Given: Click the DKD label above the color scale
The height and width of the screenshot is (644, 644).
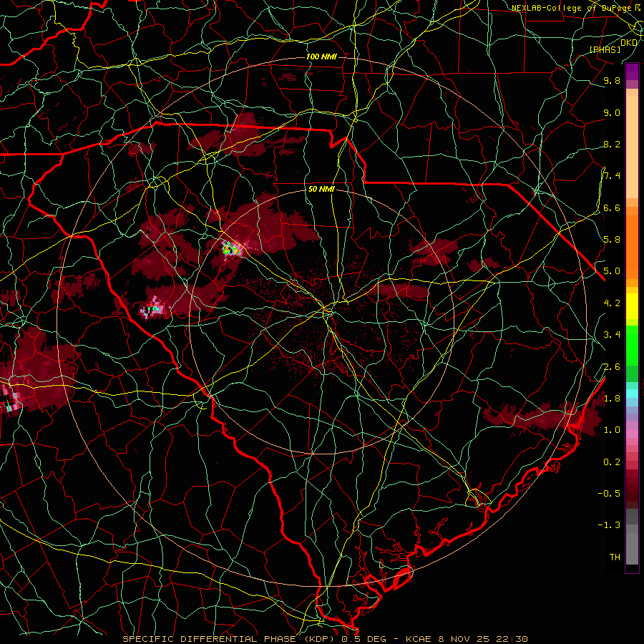Looking at the screenshot, I should tap(629, 43).
